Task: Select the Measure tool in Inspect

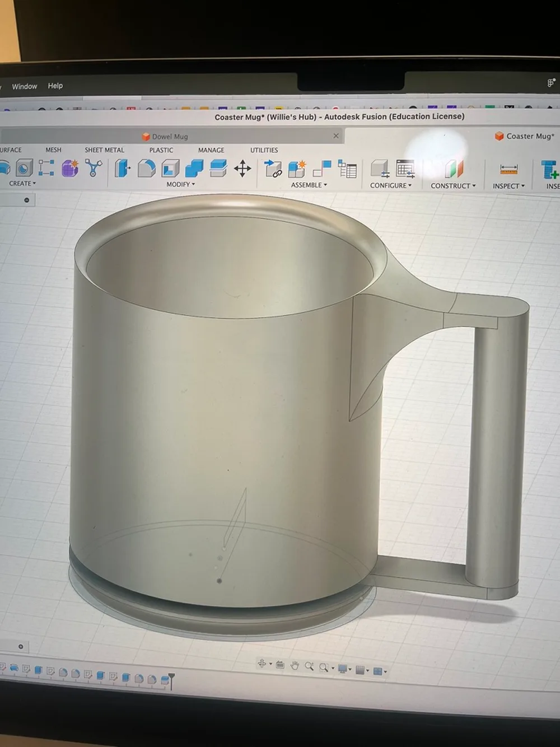Action: [x=508, y=169]
